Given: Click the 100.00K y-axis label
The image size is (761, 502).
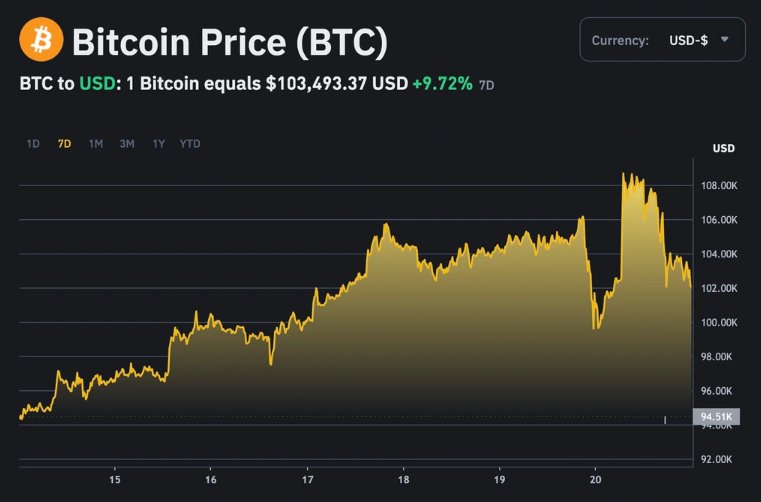Looking at the screenshot, I should [x=719, y=323].
